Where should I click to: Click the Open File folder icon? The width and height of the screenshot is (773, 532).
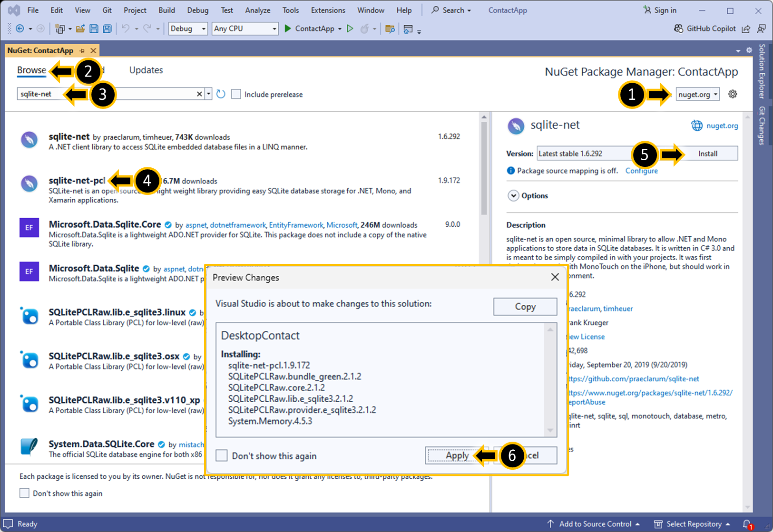[80, 29]
